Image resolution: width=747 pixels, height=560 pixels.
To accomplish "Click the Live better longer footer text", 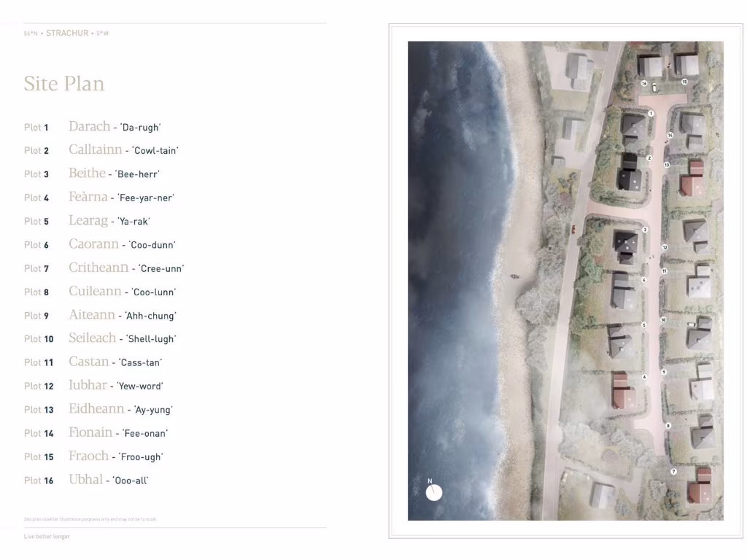I will pyautogui.click(x=47, y=537).
